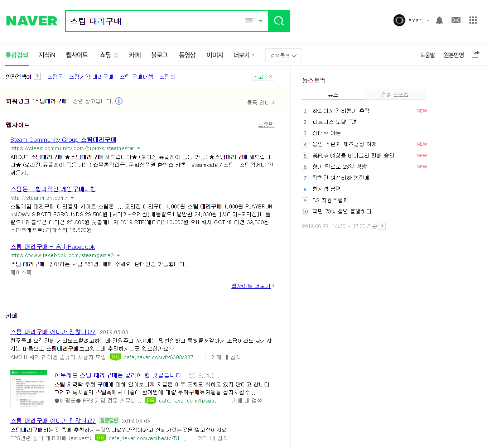The image size is (487, 448).
Task: Click the cafe post thumbnail image
Action: point(29,389)
